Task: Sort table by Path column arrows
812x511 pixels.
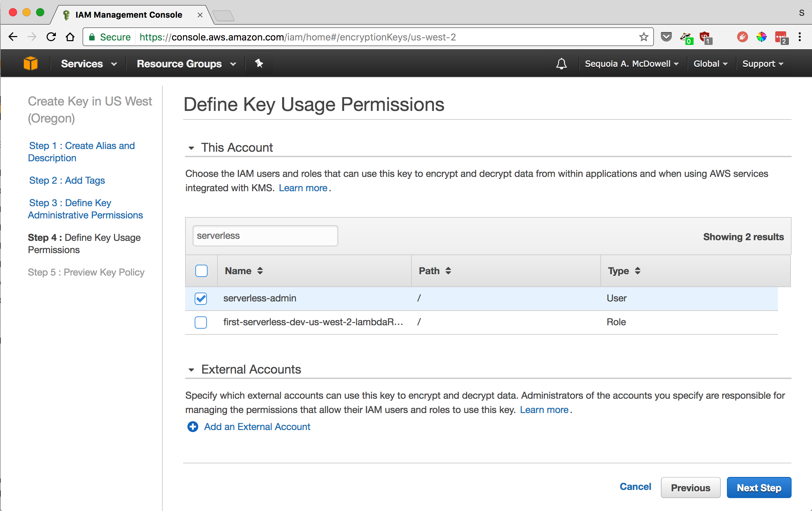Action: [448, 271]
